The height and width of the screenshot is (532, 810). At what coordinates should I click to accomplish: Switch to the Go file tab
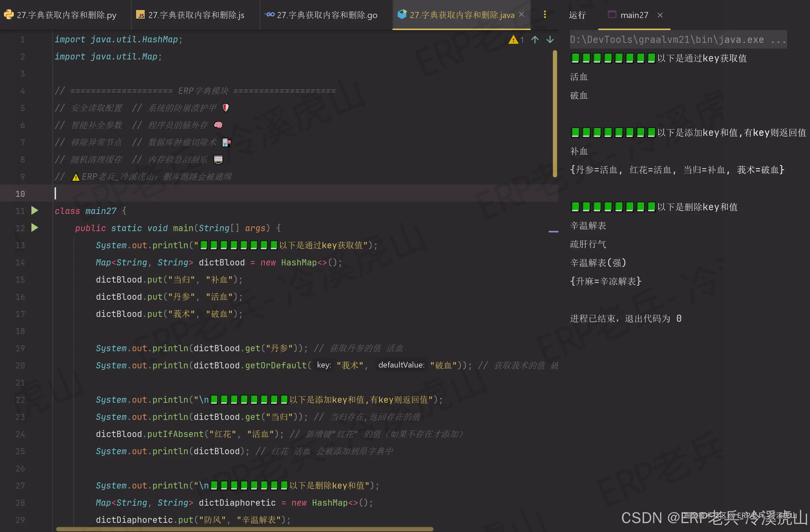tap(327, 15)
